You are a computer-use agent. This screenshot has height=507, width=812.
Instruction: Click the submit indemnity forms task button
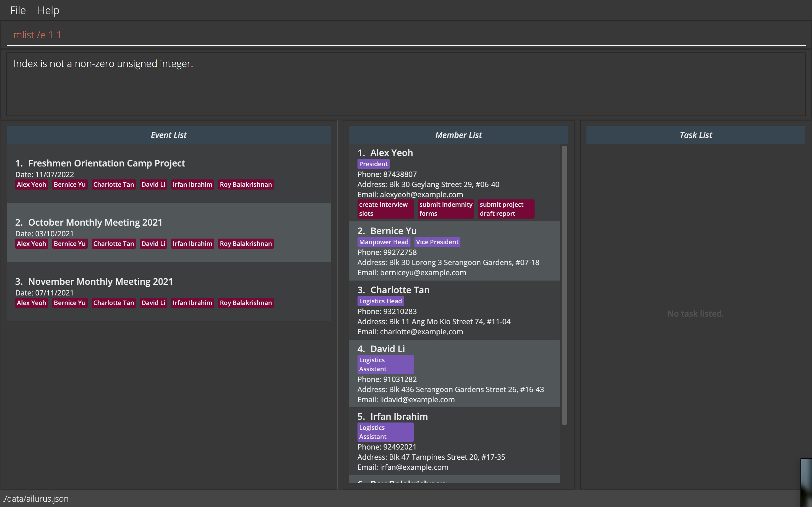(x=445, y=209)
